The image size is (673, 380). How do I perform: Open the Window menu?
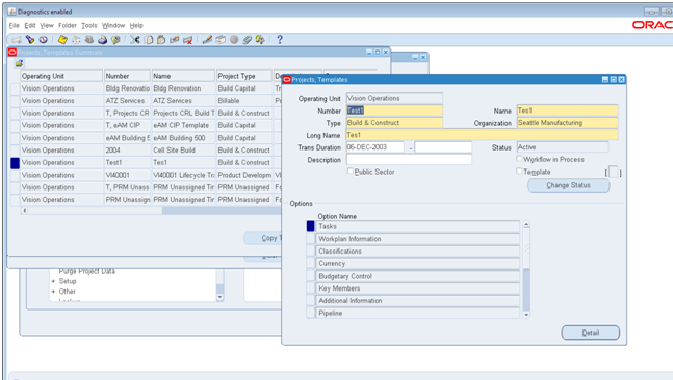113,25
